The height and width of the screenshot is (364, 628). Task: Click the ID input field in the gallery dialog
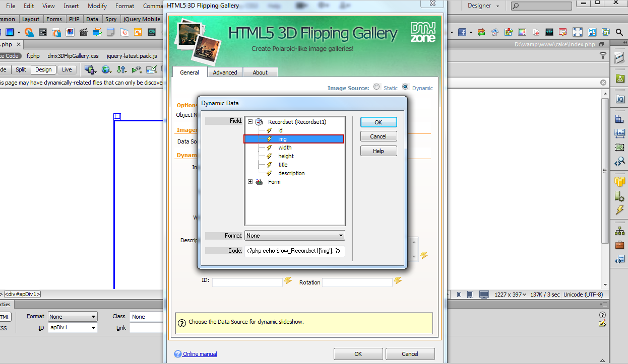(x=247, y=282)
